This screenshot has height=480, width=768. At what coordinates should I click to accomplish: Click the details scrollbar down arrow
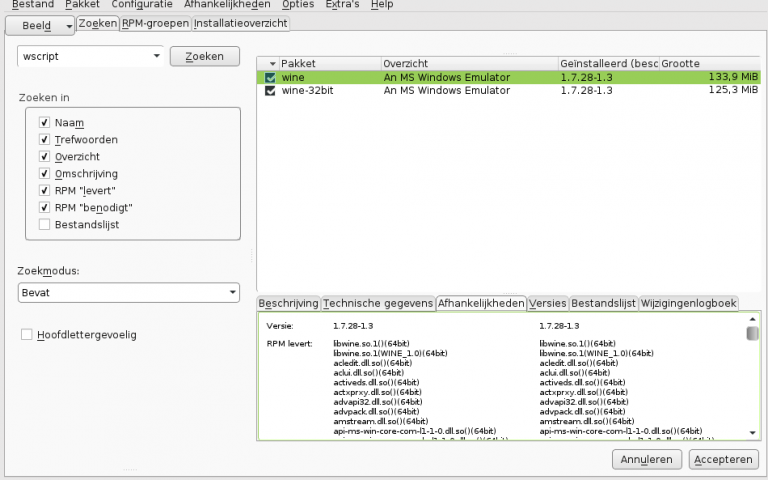[x=752, y=433]
